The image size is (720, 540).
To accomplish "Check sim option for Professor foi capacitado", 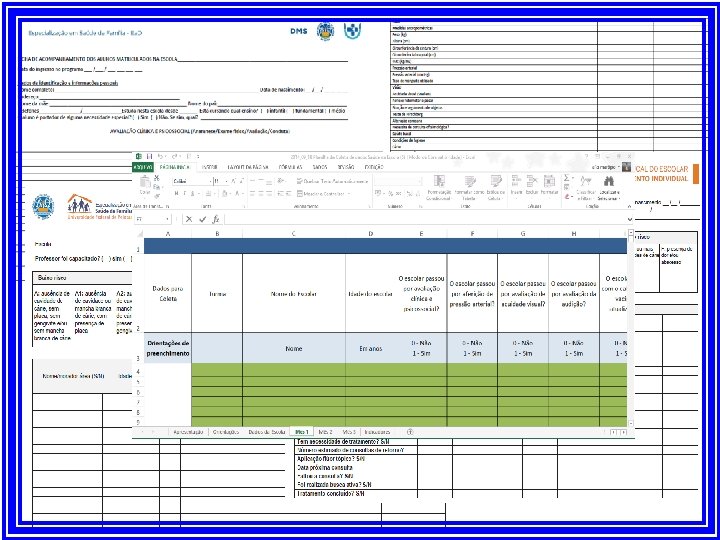I will (x=105, y=259).
